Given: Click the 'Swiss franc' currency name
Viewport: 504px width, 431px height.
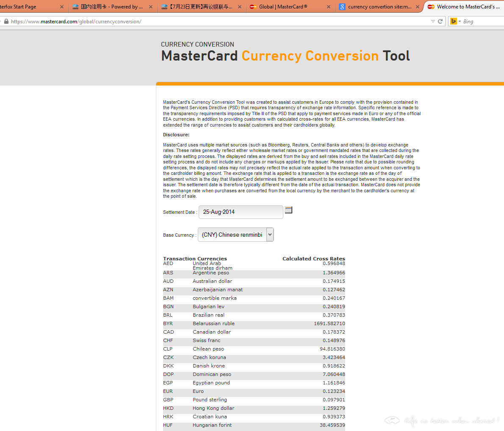Looking at the screenshot, I should [x=207, y=340].
